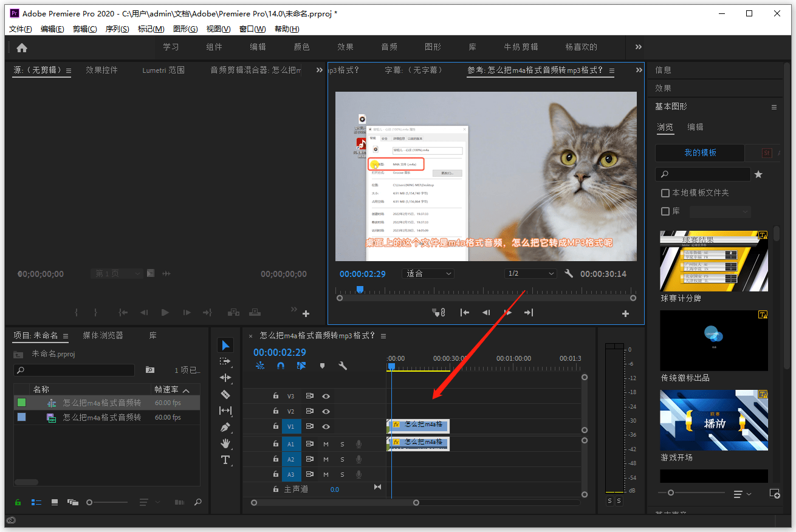The width and height of the screenshot is (796, 532).
Task: Show hidden source panel tabs chevron
Action: tap(320, 70)
